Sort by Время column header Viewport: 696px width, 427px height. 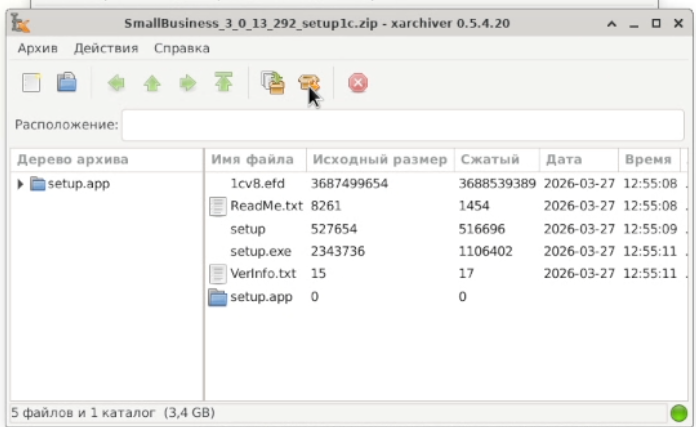pos(649,160)
